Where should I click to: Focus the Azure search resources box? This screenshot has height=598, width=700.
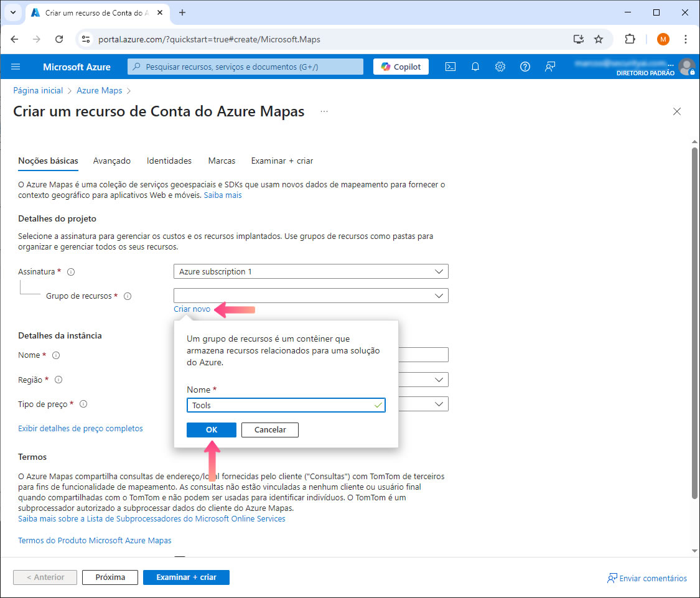(x=246, y=67)
